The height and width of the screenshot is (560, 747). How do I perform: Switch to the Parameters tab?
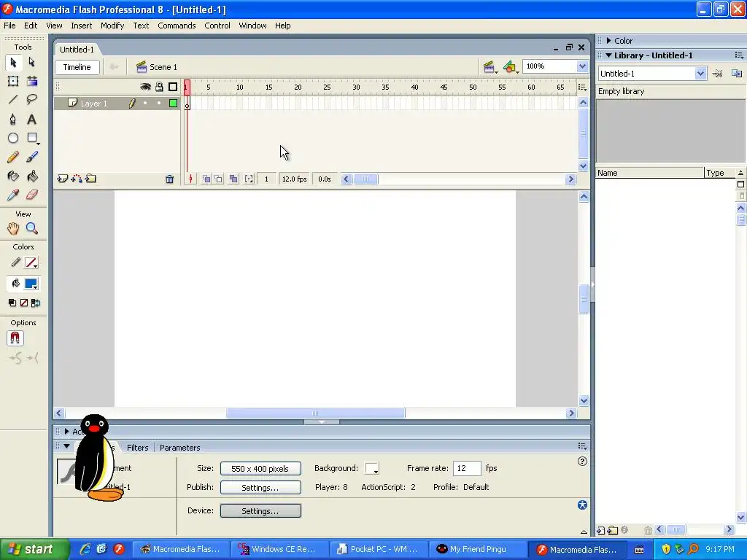(x=179, y=448)
